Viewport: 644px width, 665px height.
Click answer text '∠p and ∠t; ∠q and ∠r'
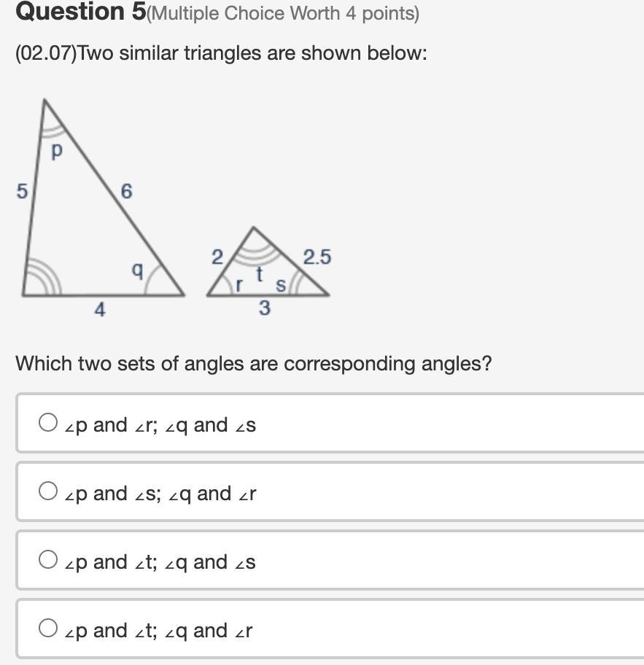(x=158, y=631)
